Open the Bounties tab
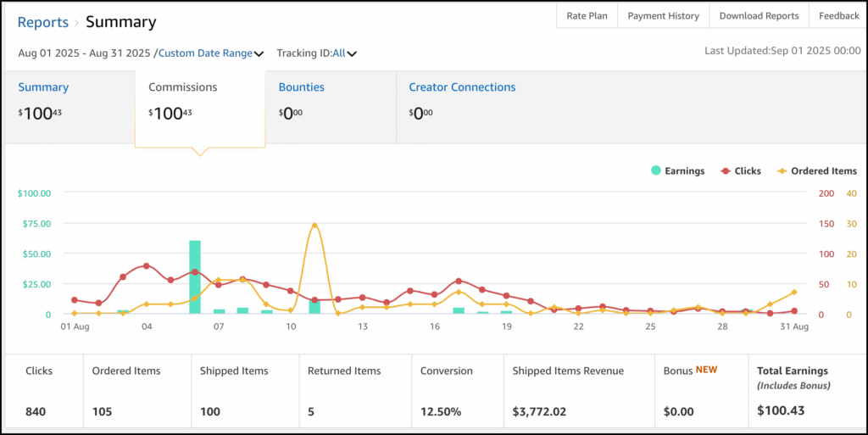The image size is (868, 435). [x=301, y=87]
